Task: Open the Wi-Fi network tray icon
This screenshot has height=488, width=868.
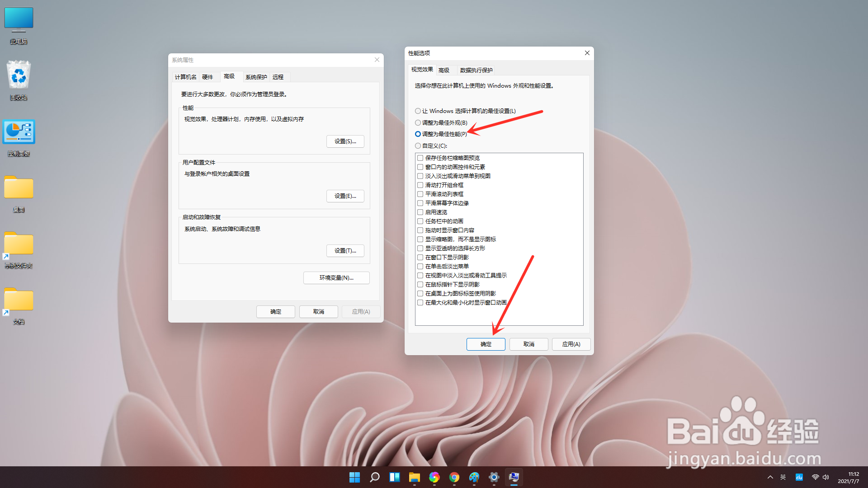Action: (816, 477)
